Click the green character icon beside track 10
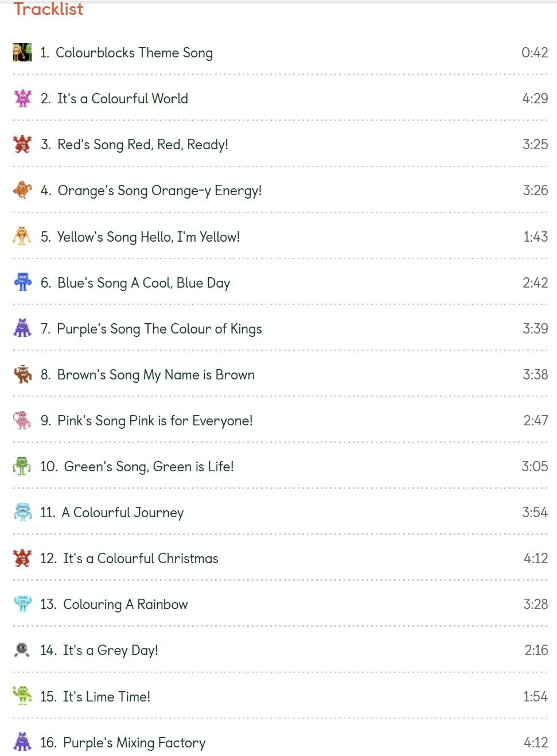 pyautogui.click(x=22, y=466)
